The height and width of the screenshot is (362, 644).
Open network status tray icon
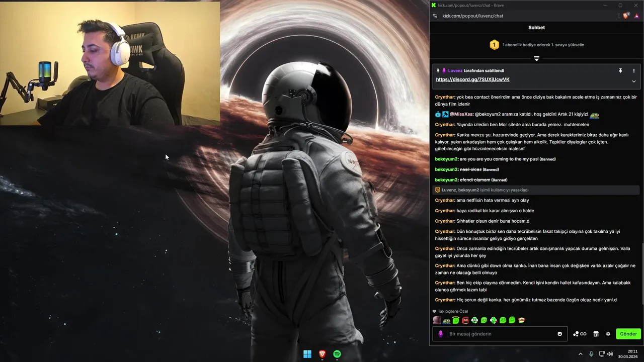click(x=602, y=354)
